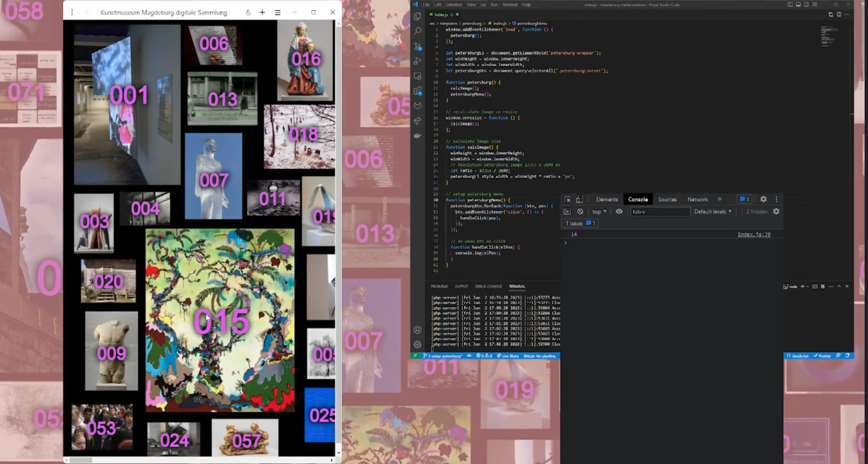Create a live expression with the eye icon
Image resolution: width=868 pixels, height=464 pixels.
coord(619,211)
